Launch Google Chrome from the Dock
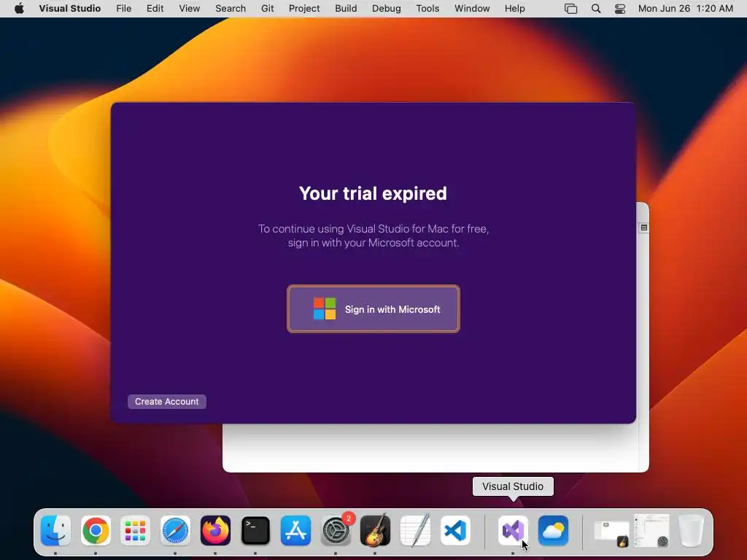Screen dimensions: 747x560 96,531
